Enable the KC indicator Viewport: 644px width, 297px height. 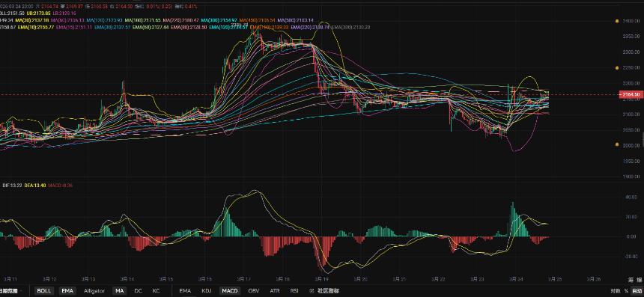[x=156, y=291]
